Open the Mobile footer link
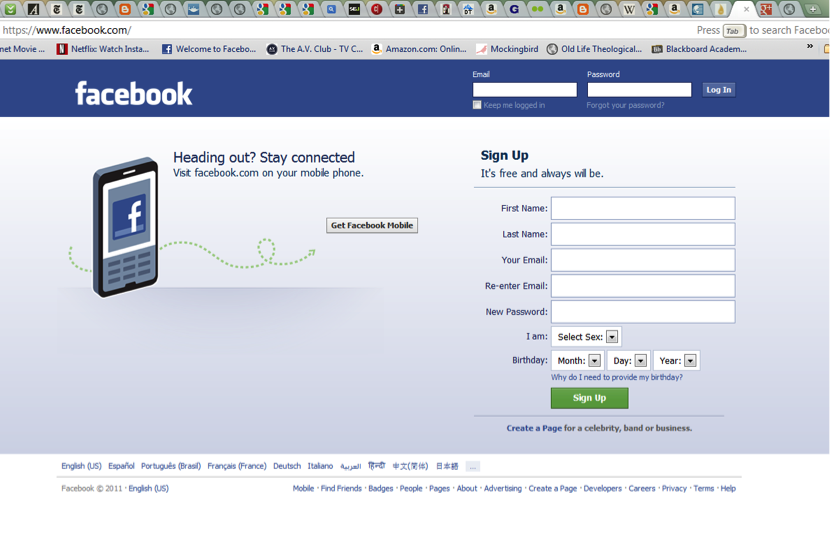 click(303, 489)
